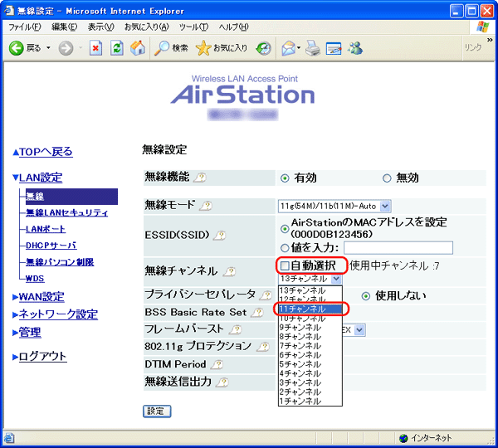Click the ログアウト link
498x448 pixels.
(x=42, y=356)
